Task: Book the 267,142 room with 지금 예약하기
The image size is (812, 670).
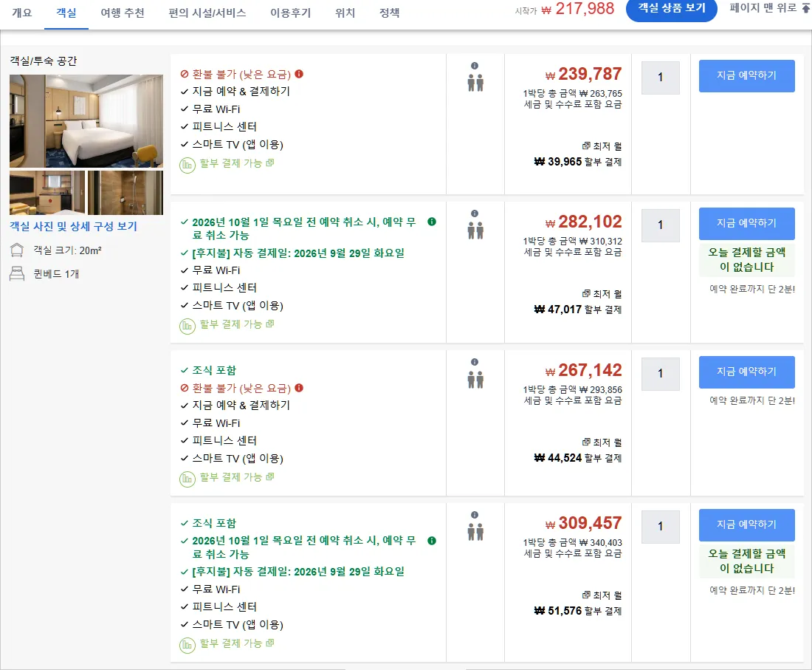Action: 747,372
